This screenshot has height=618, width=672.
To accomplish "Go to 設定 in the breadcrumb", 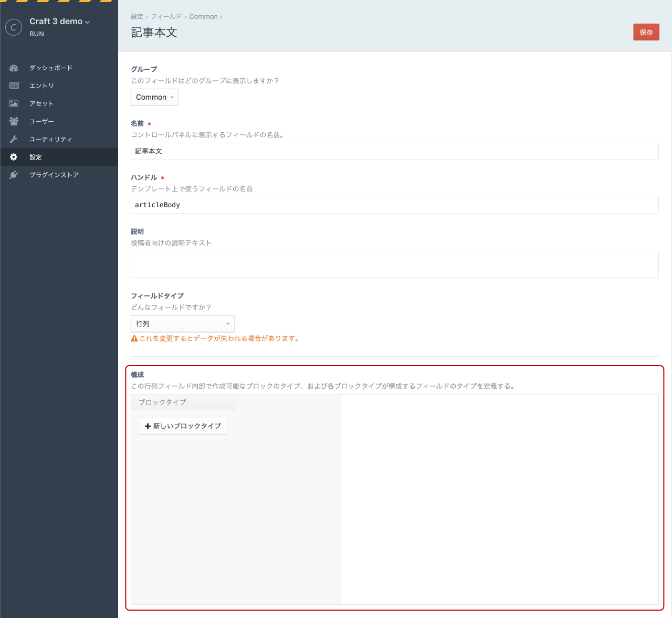I will coord(136,17).
